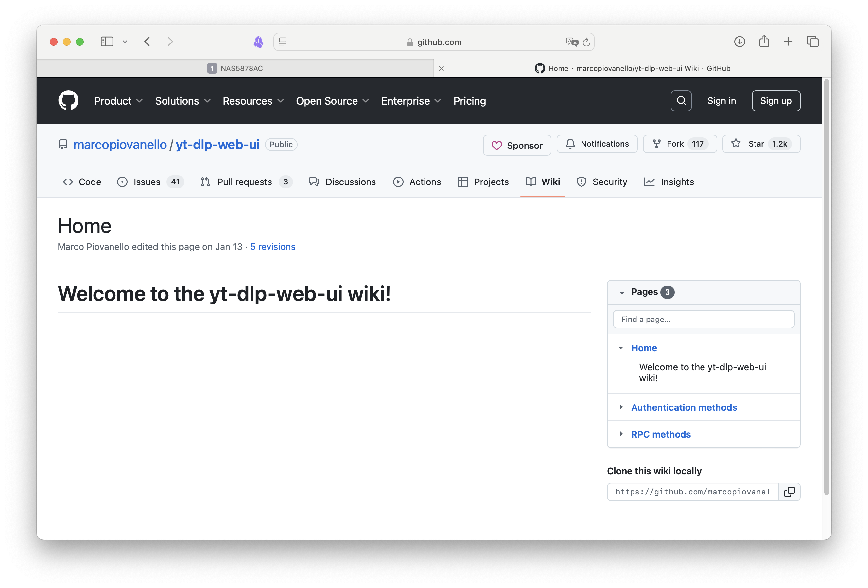Click the wiki clone URL field
This screenshot has width=868, height=588.
pos(692,492)
